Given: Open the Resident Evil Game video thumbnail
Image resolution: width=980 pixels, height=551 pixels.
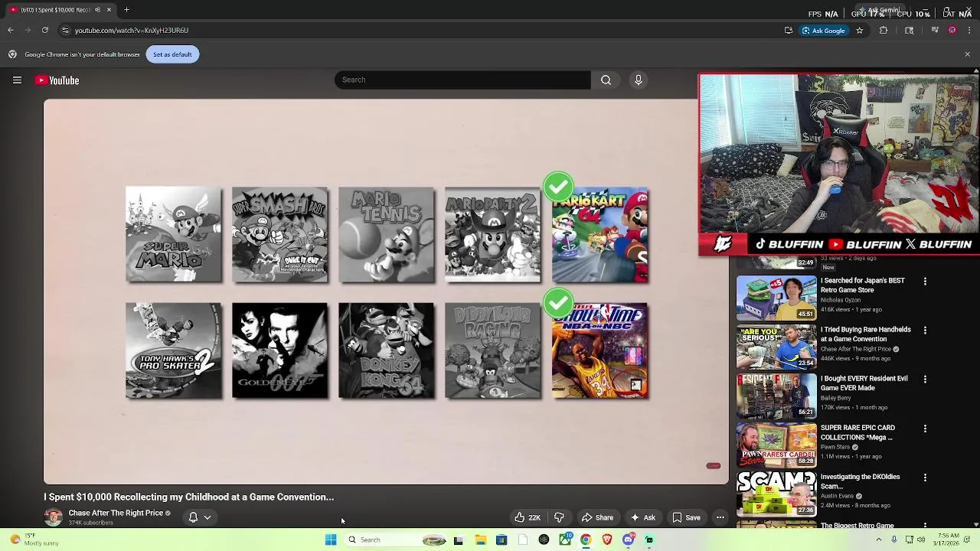Looking at the screenshot, I should click(776, 396).
